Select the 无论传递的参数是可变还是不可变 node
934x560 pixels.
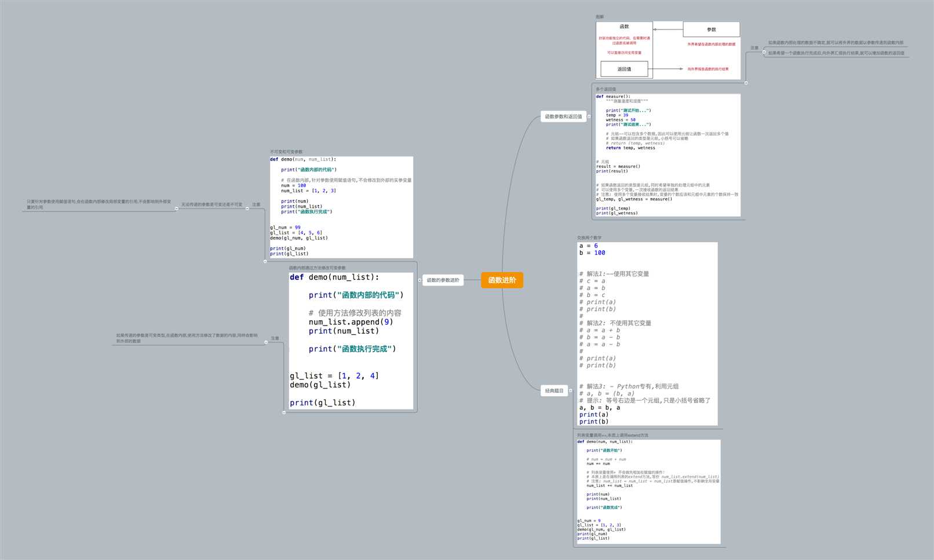pos(211,204)
